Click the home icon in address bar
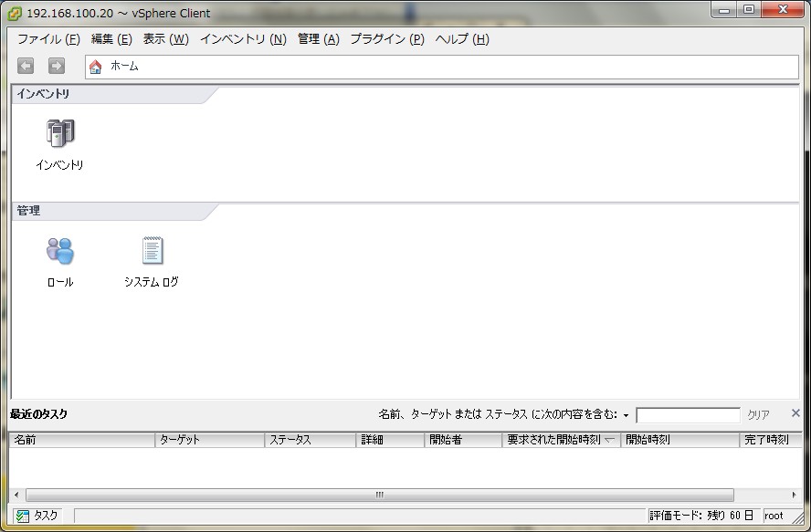811x532 pixels. click(x=95, y=67)
